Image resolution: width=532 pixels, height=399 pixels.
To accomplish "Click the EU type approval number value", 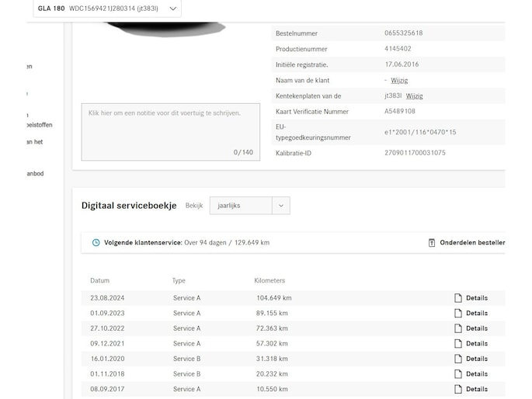I will (420, 132).
